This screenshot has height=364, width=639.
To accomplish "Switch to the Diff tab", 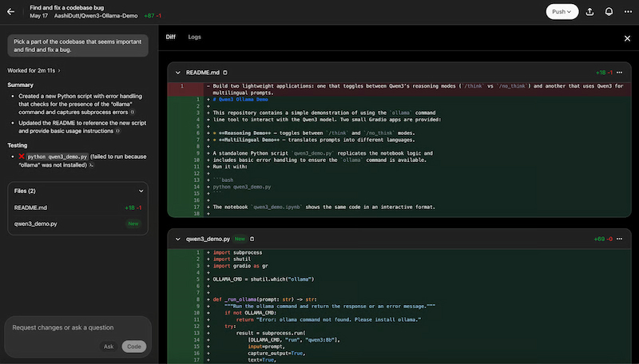I will tap(170, 37).
